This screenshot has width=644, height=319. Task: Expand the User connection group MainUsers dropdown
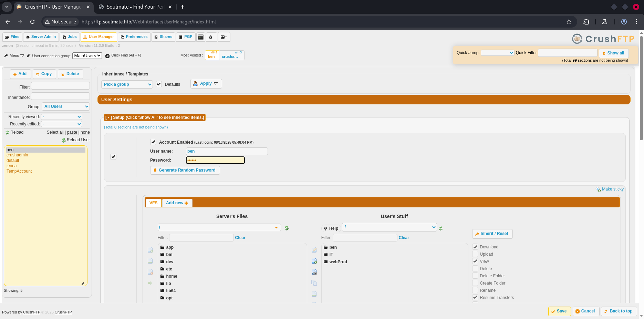click(87, 56)
